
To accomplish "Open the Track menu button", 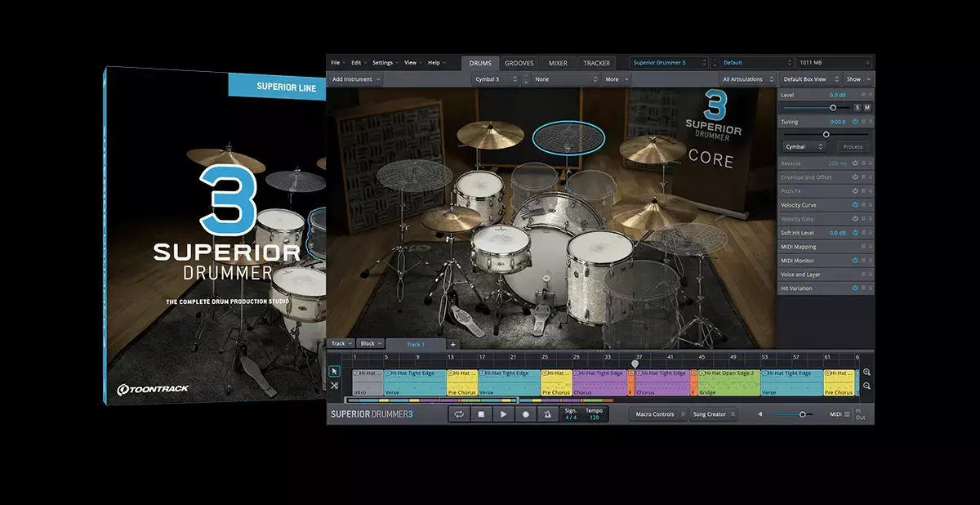I will [341, 344].
